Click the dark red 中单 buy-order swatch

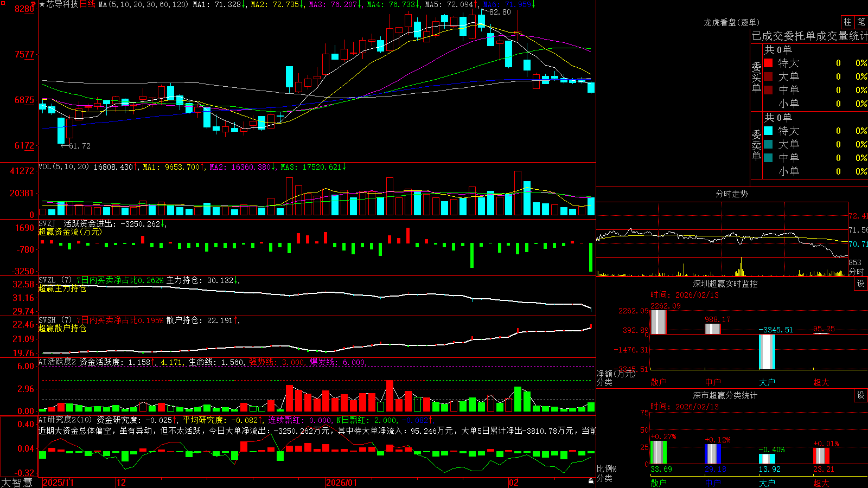768,90
